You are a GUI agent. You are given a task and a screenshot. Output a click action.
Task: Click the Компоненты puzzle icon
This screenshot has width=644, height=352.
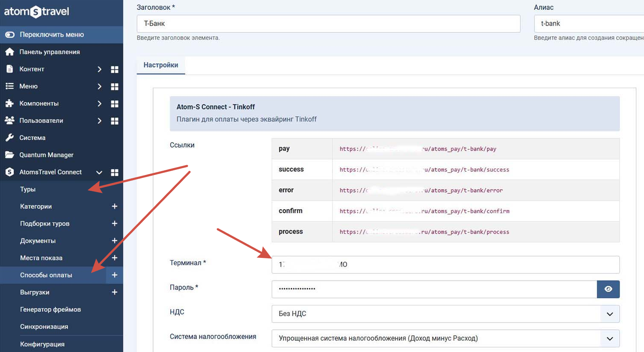pos(9,103)
